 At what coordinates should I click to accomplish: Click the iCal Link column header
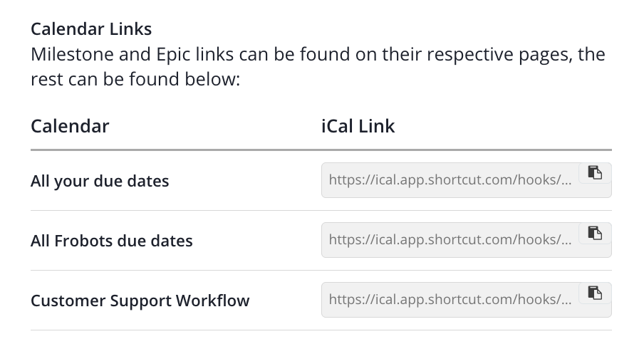(x=358, y=126)
